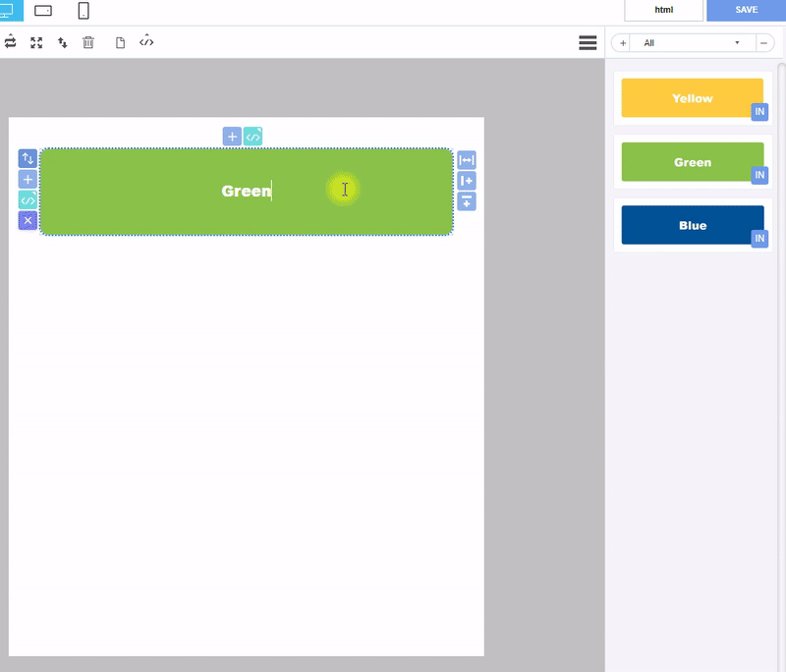Click the minus button beside All dropdown

pyautogui.click(x=763, y=43)
